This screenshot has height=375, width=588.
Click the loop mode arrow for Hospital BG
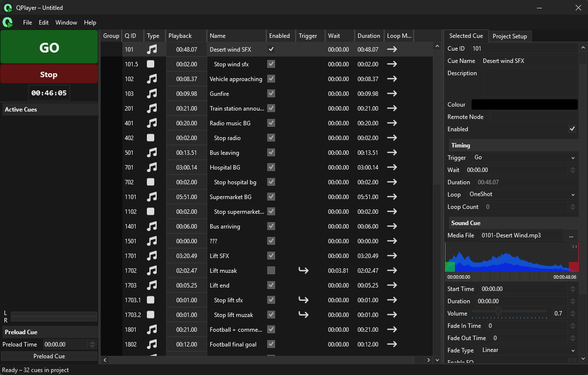(x=392, y=167)
